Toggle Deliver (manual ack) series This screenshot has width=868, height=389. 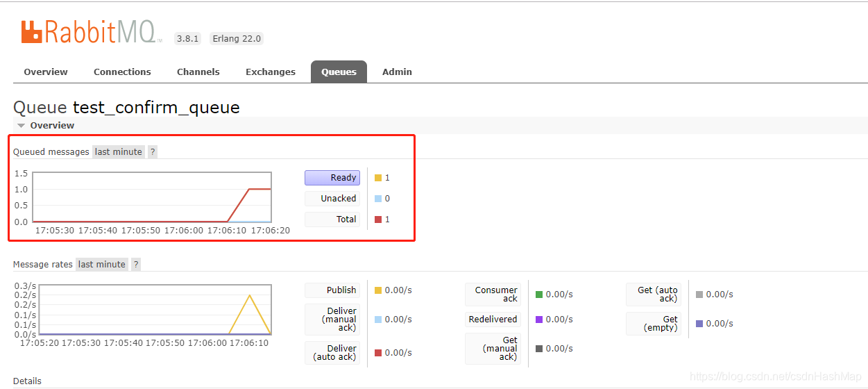(332, 320)
